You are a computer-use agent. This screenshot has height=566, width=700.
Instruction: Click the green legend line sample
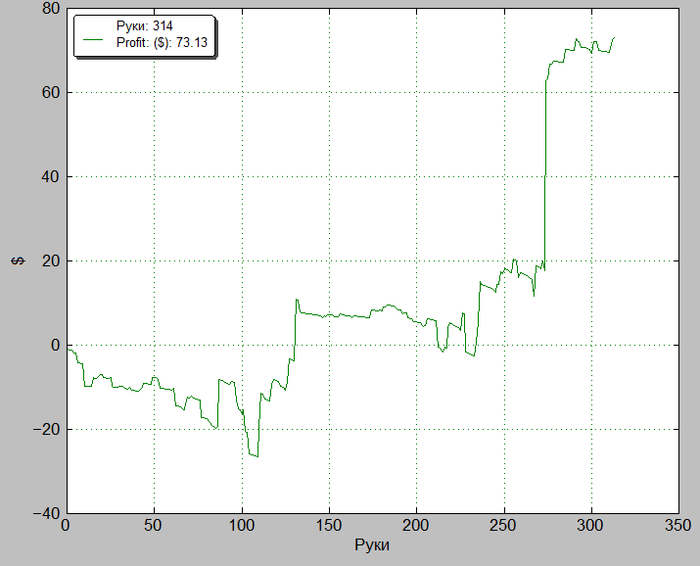pyautogui.click(x=92, y=40)
